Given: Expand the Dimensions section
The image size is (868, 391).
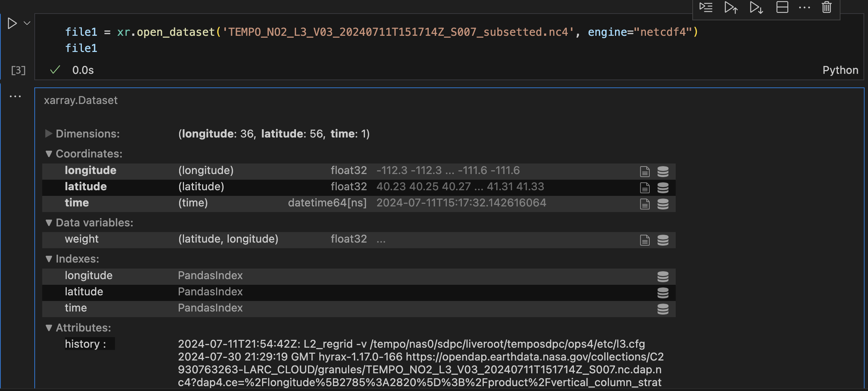Looking at the screenshot, I should pos(49,134).
